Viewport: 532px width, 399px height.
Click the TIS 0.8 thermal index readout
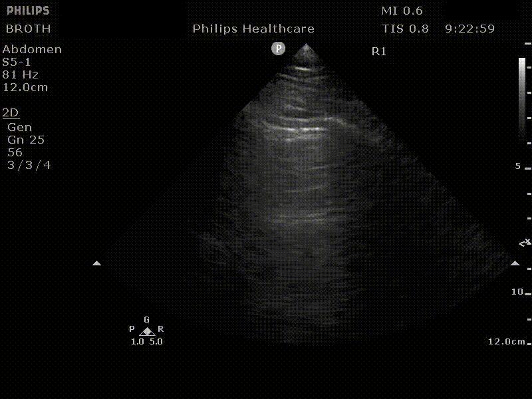point(405,29)
